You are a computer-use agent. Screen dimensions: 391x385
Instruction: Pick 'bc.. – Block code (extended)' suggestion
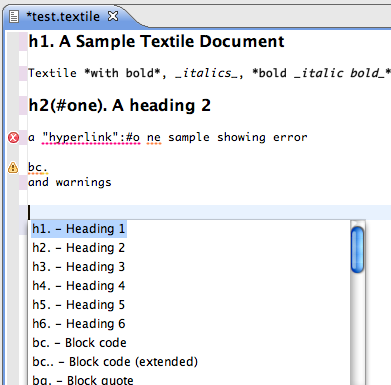[115, 362]
